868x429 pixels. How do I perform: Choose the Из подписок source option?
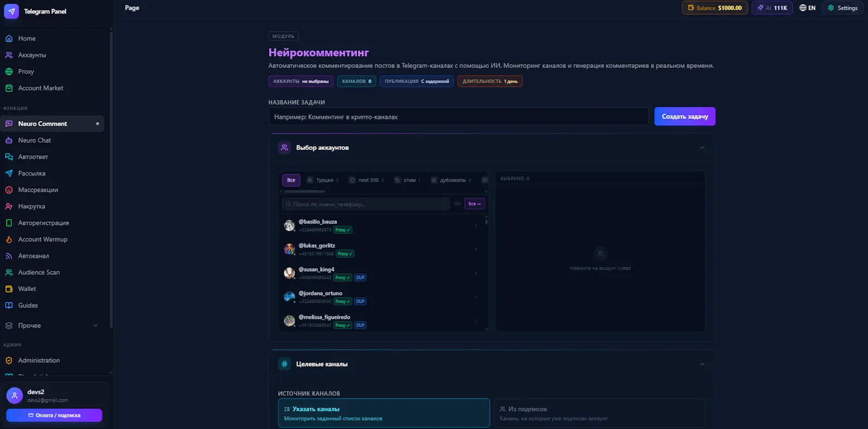pos(599,413)
